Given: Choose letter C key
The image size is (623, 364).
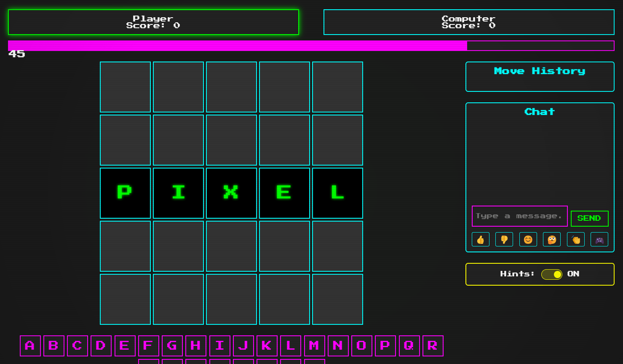Looking at the screenshot, I should pyautogui.click(x=78, y=346).
